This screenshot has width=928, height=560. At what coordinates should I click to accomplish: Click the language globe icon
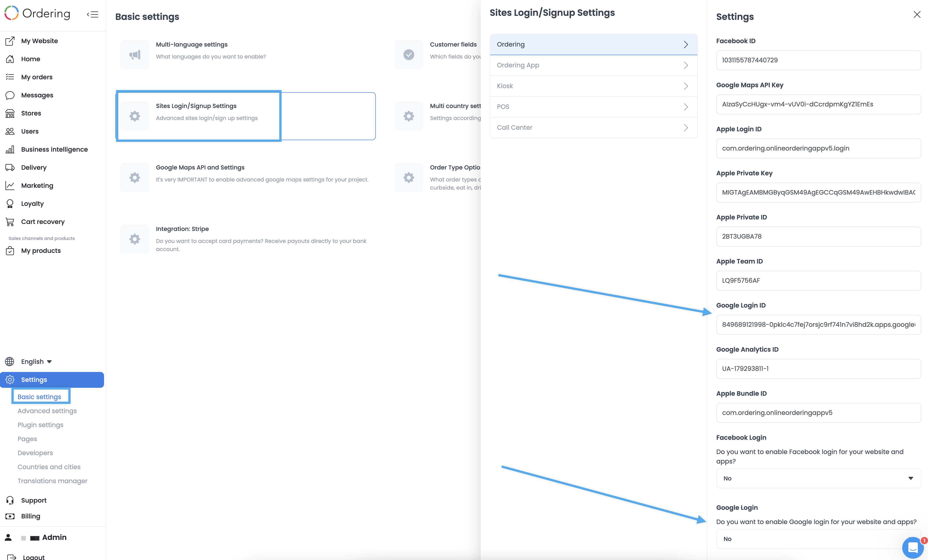pyautogui.click(x=10, y=362)
